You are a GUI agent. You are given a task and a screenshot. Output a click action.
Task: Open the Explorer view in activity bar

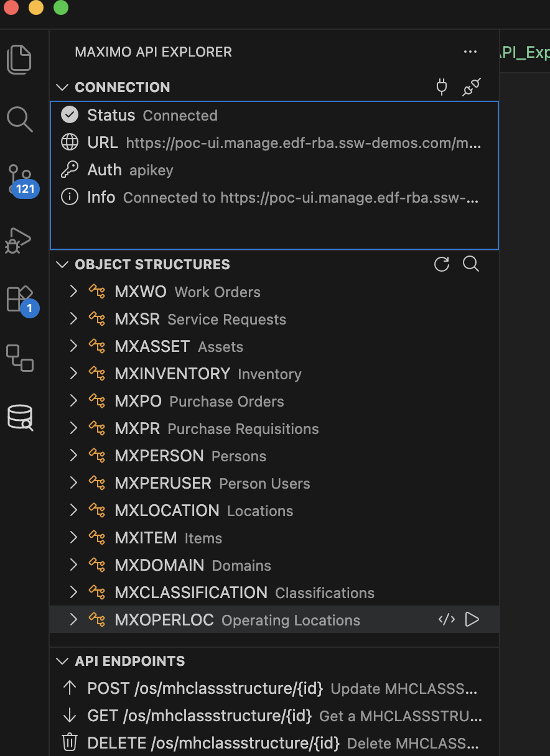coord(19,60)
